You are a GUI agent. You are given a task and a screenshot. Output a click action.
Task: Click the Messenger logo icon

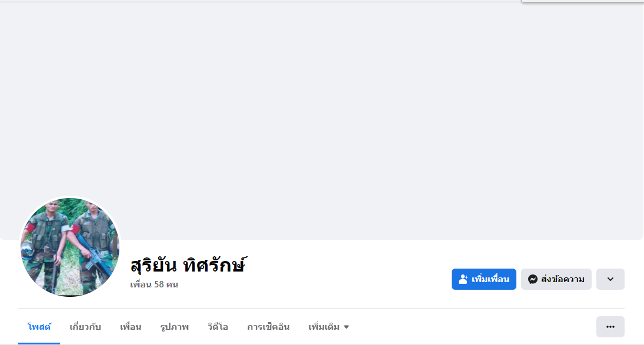[x=532, y=279]
